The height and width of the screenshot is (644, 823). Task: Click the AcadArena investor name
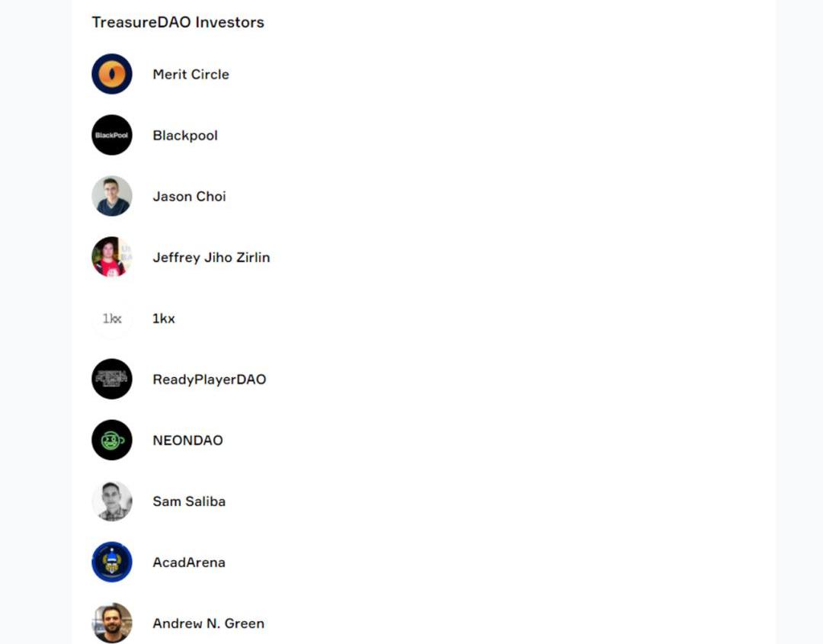click(189, 562)
